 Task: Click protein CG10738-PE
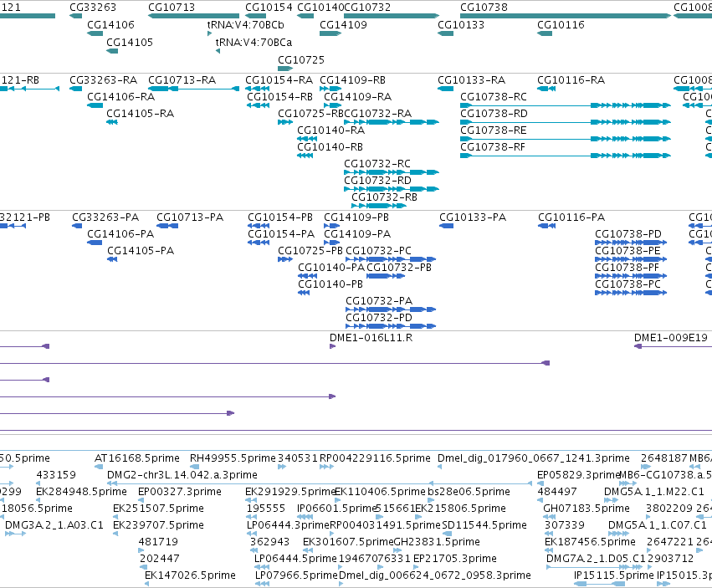pos(627,251)
